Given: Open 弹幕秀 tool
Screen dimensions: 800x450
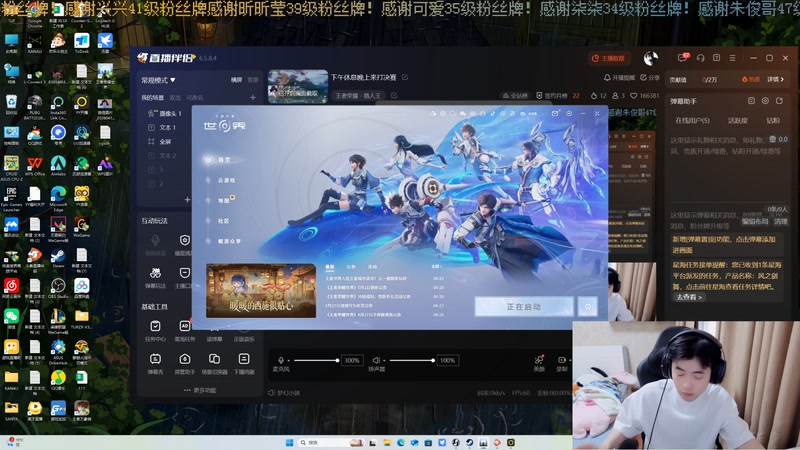Looking at the screenshot, I should pyautogui.click(x=155, y=364).
